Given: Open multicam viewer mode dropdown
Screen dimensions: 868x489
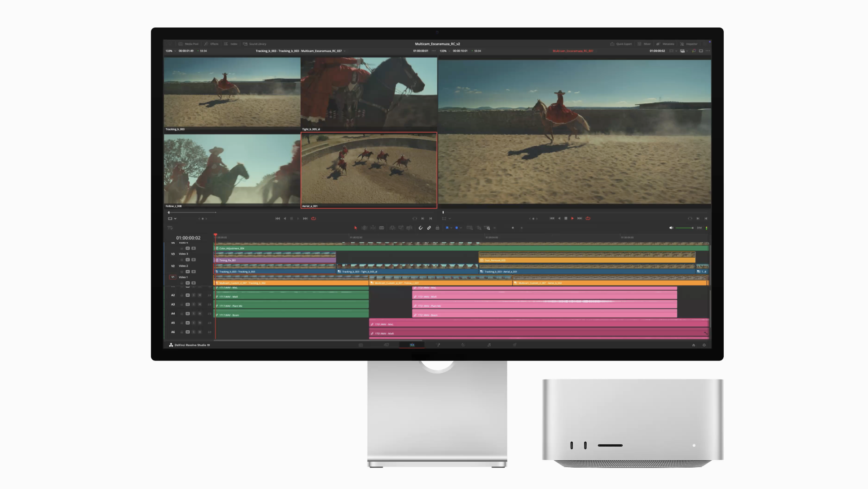Looking at the screenshot, I should coord(172,219).
